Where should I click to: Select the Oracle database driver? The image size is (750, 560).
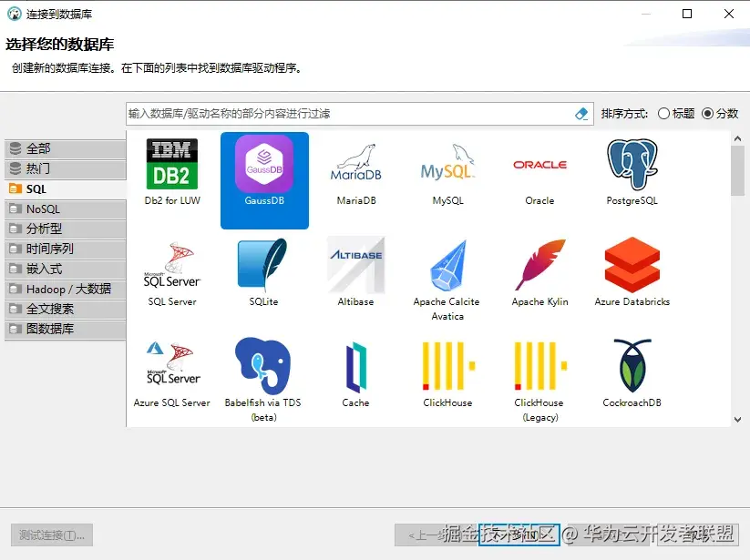[539, 165]
